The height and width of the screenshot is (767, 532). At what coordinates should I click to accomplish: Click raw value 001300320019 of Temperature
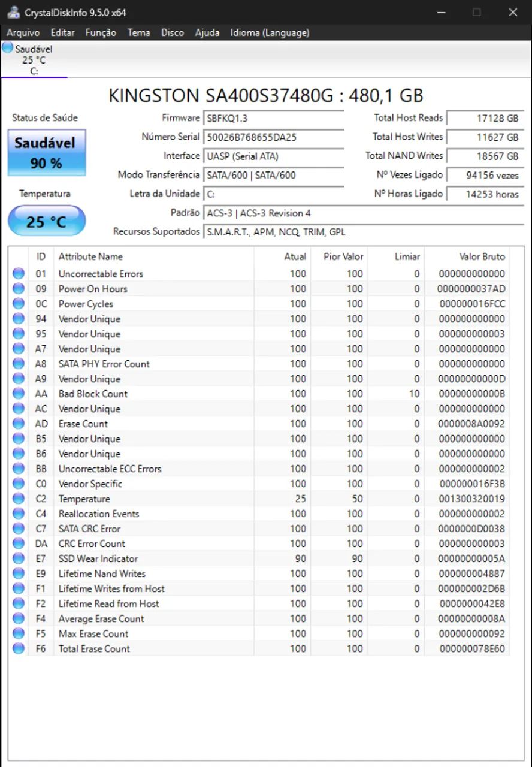471,499
